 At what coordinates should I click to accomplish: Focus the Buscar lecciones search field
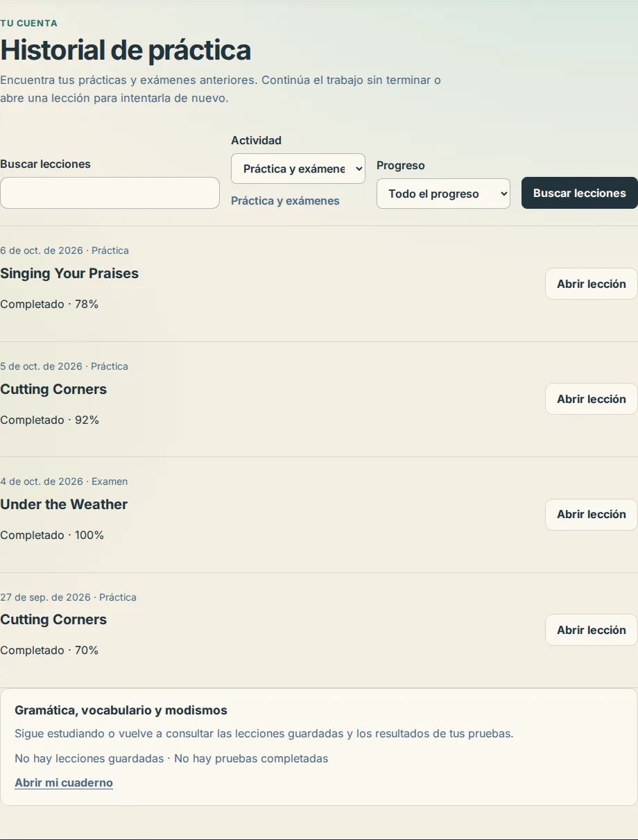click(x=110, y=193)
